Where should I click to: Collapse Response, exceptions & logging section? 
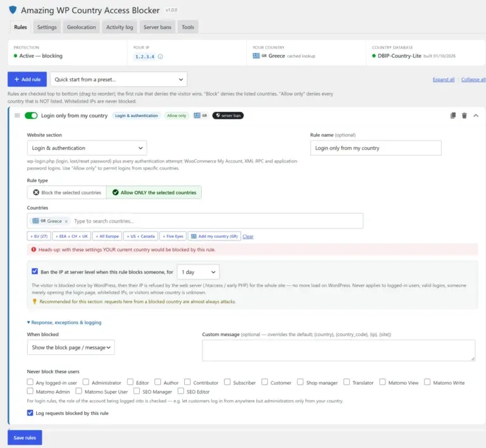coord(64,323)
